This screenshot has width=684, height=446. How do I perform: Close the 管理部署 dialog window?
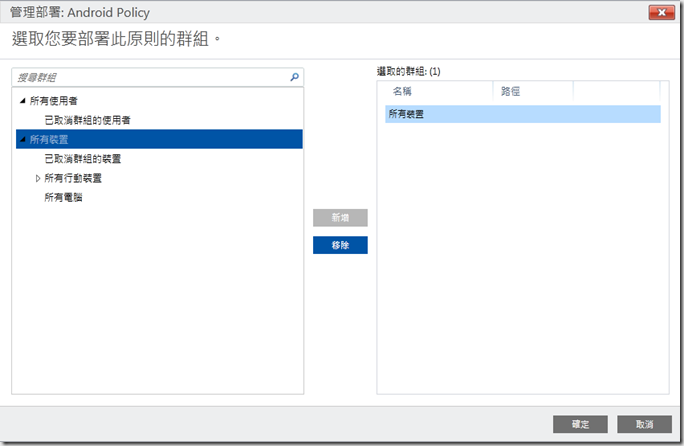pyautogui.click(x=660, y=13)
